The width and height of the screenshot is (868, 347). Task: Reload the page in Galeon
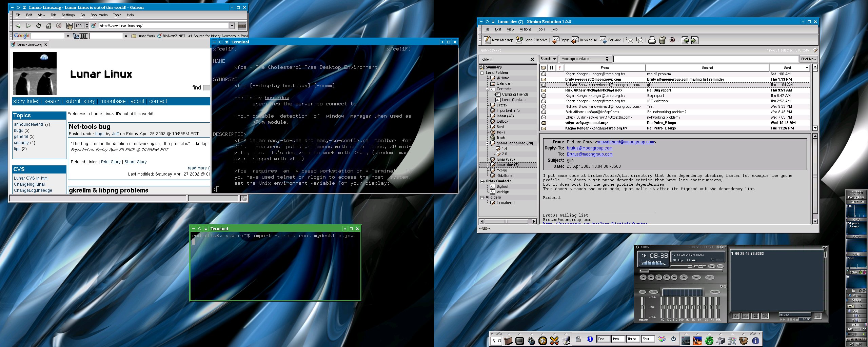39,26
